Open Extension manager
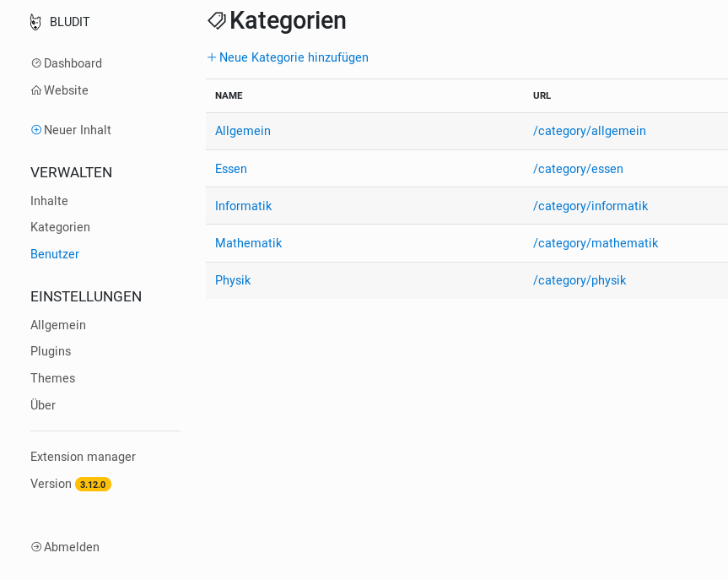Screen dimensions: 728x580 coord(84,457)
